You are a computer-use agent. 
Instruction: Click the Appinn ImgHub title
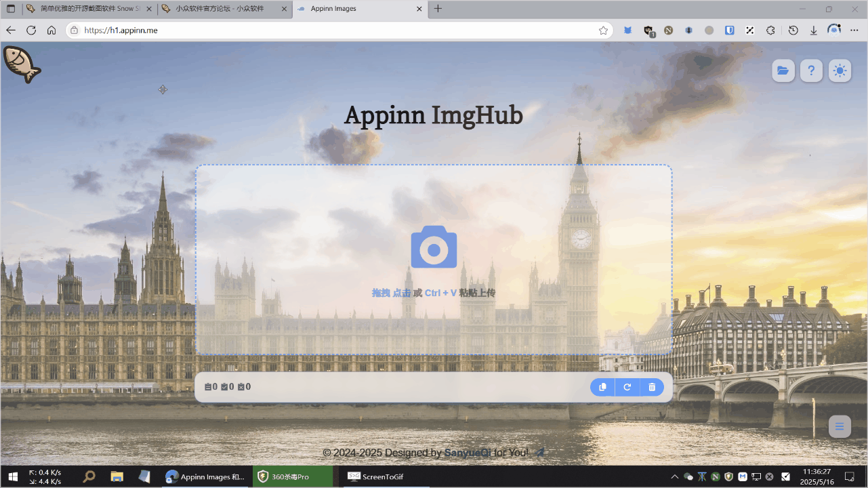click(434, 115)
